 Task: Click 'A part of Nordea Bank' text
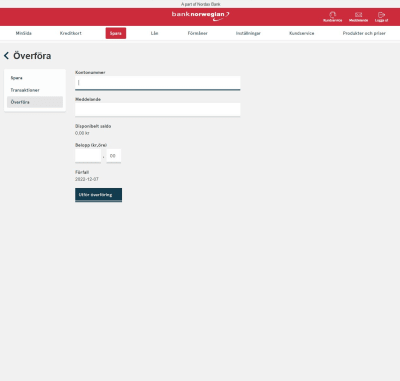(200, 4)
